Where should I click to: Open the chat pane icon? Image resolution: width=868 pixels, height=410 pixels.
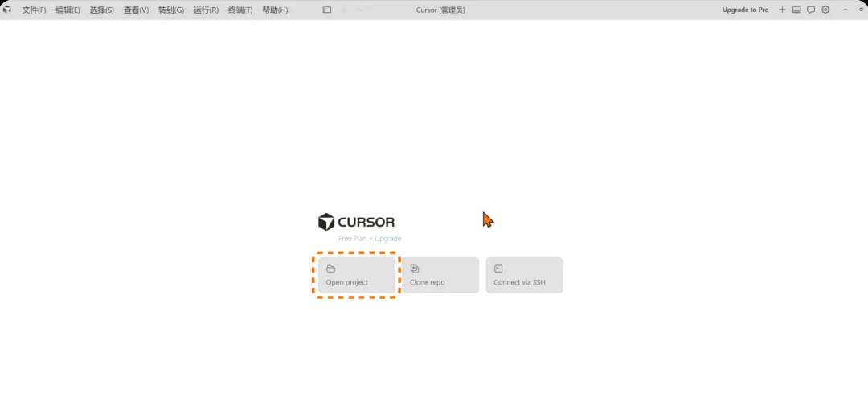811,10
